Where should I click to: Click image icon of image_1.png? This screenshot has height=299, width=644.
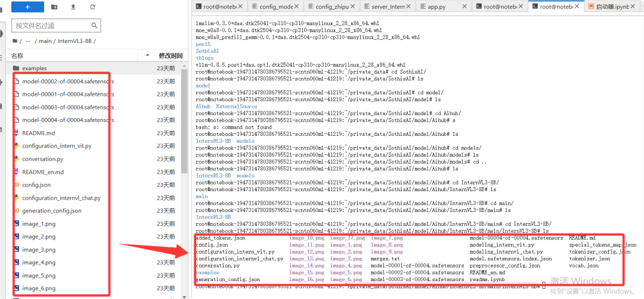[17, 223]
